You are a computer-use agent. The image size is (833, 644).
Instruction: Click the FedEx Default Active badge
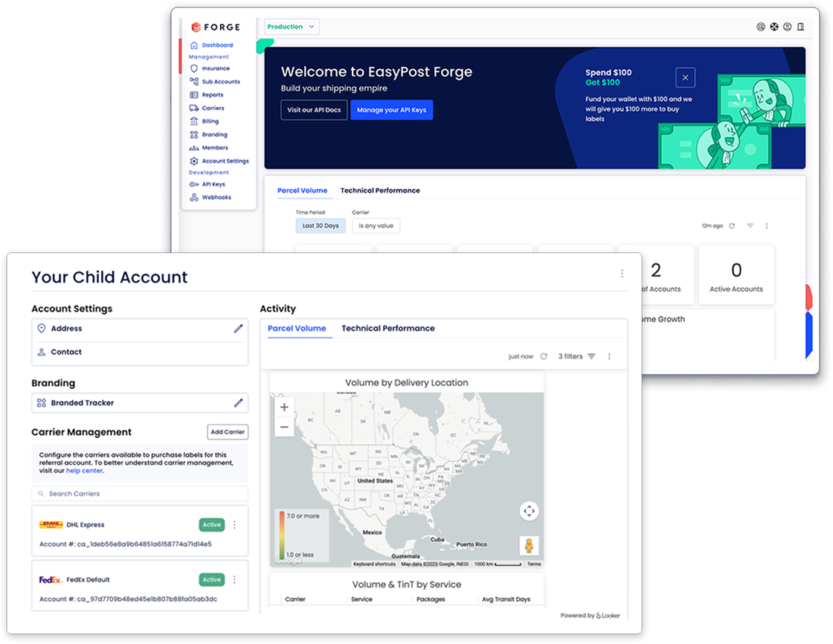click(x=211, y=580)
